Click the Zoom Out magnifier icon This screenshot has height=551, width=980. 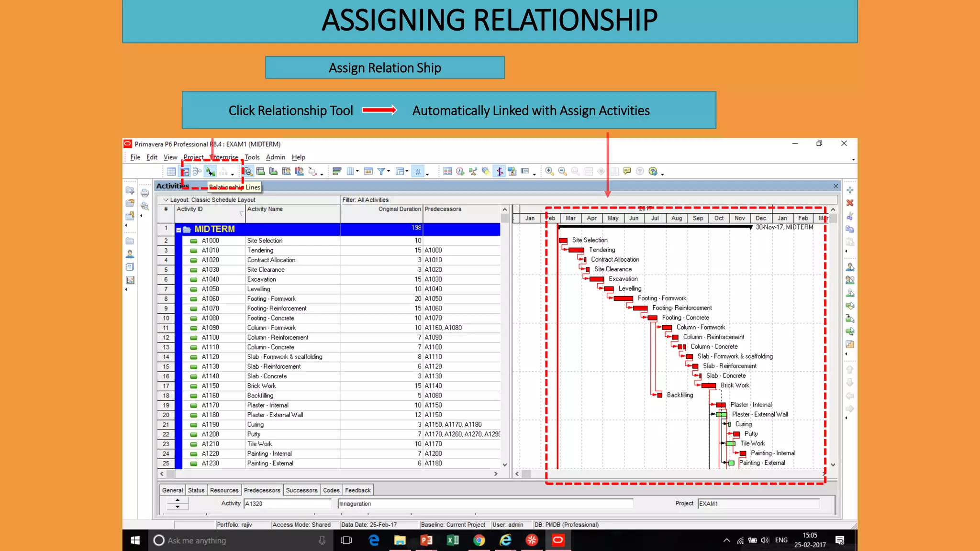tap(562, 171)
